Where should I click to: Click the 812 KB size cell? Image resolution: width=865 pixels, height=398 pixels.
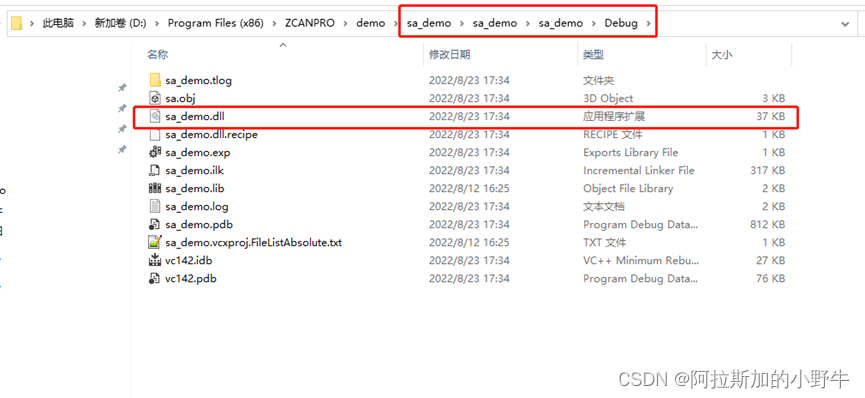point(767,225)
